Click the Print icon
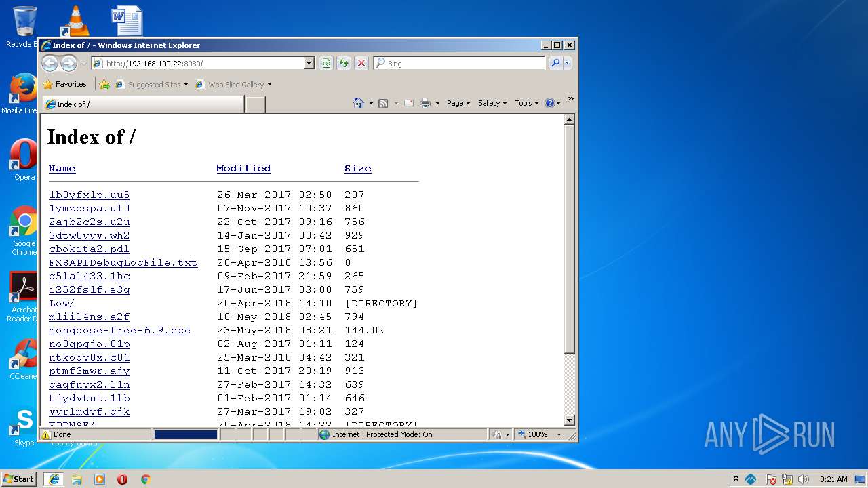Image resolution: width=868 pixels, height=488 pixels. click(x=425, y=103)
